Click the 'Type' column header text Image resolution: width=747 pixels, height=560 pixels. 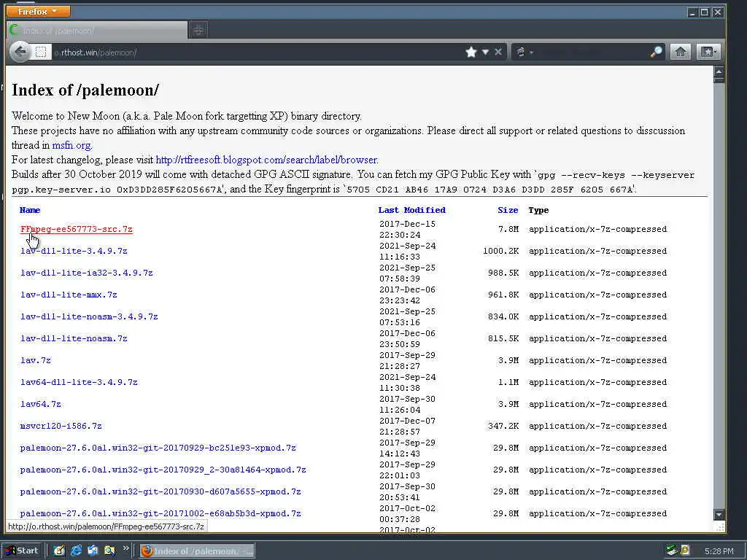[538, 210]
